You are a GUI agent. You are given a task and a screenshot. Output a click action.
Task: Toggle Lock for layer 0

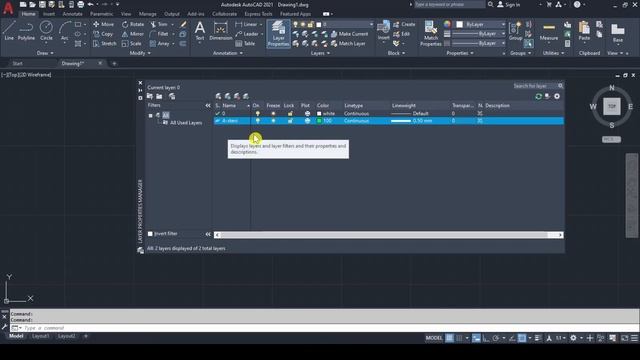point(290,113)
